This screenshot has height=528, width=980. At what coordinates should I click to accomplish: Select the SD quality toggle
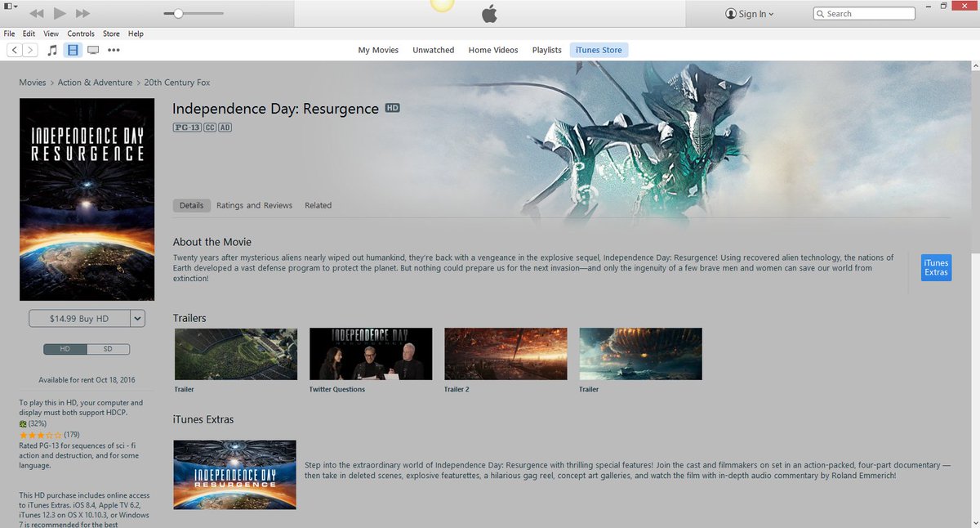click(108, 349)
